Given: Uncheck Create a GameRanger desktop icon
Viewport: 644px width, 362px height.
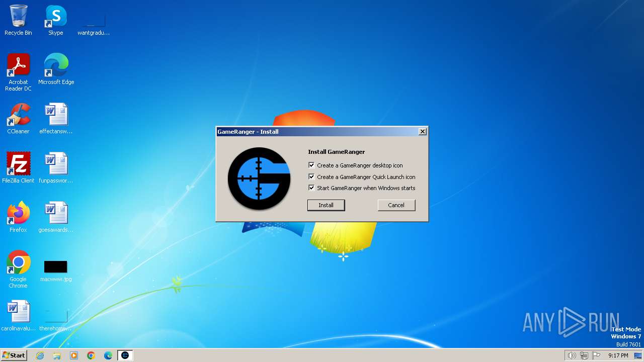Looking at the screenshot, I should pyautogui.click(x=311, y=165).
